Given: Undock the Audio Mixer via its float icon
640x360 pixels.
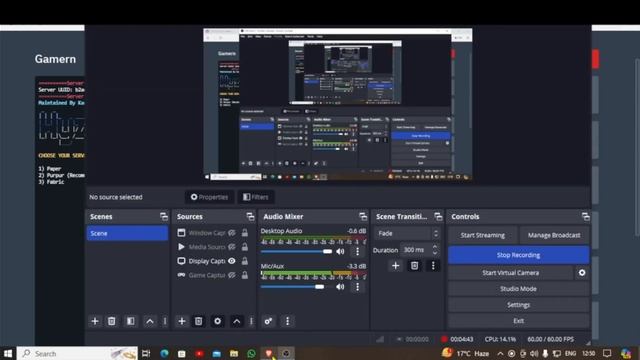Looking at the screenshot, I should 363,217.
